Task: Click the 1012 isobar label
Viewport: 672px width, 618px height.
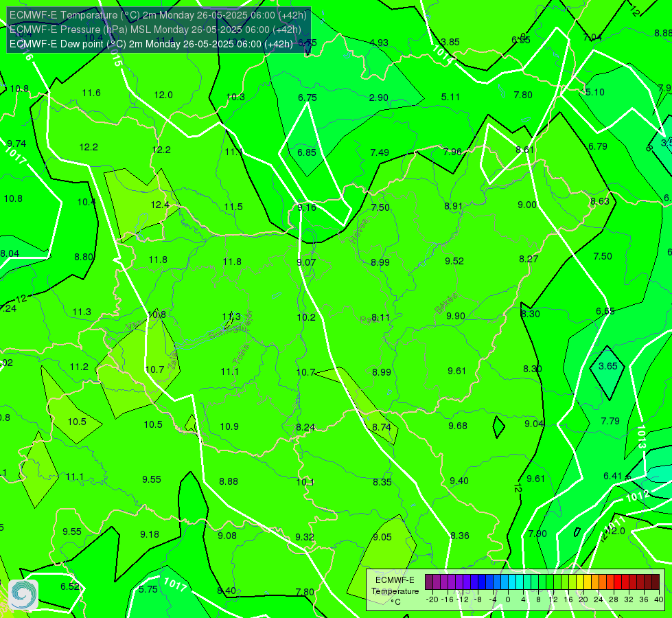Action: [637, 496]
